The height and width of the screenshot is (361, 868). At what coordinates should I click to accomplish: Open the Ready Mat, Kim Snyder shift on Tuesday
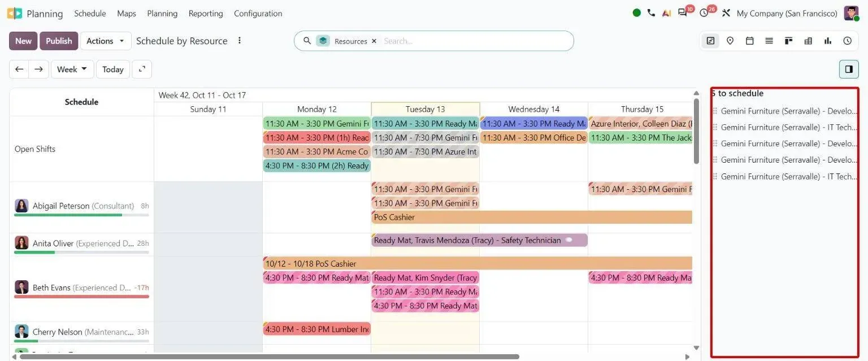click(x=426, y=277)
